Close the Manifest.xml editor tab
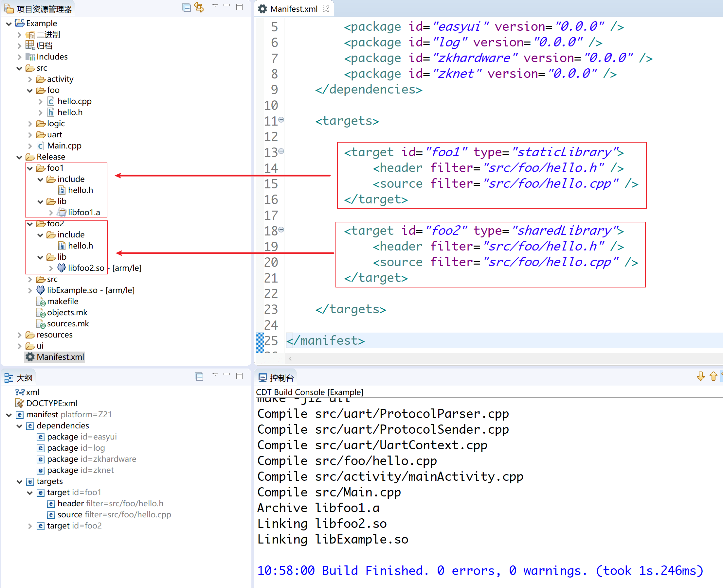The image size is (723, 588). (326, 9)
